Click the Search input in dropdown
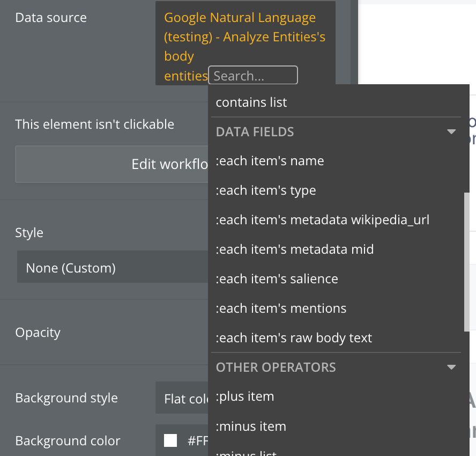 click(252, 76)
